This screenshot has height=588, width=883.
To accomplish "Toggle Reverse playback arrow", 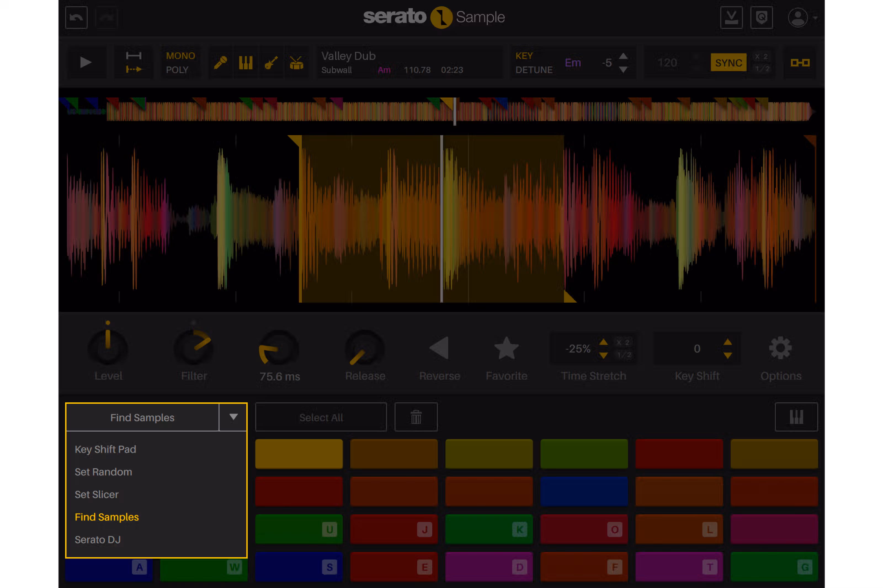I will point(439,348).
